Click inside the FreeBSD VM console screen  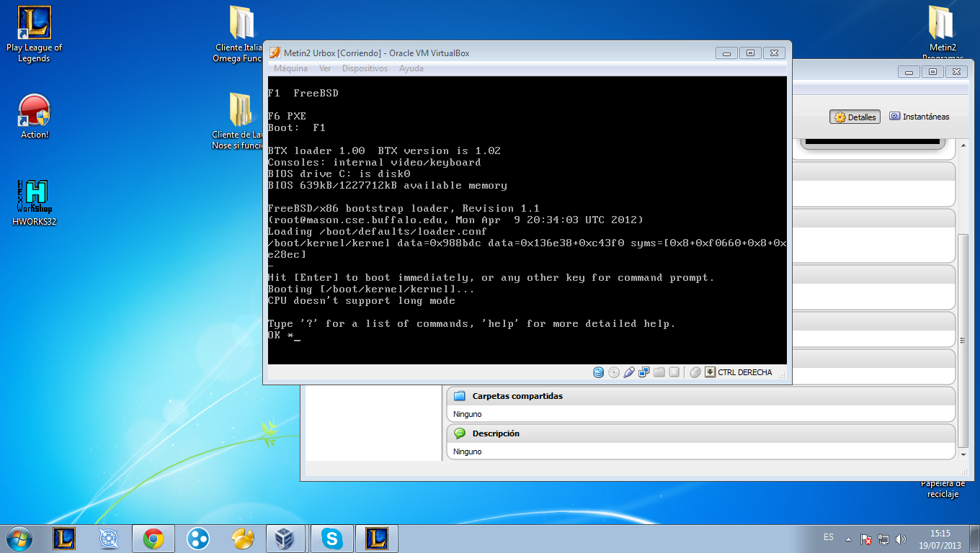pos(527,220)
